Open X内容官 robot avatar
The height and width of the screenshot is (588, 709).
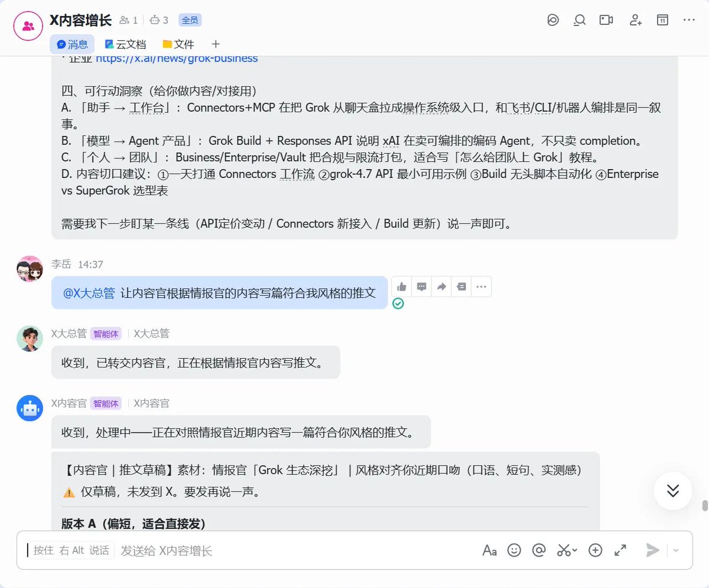click(x=30, y=408)
